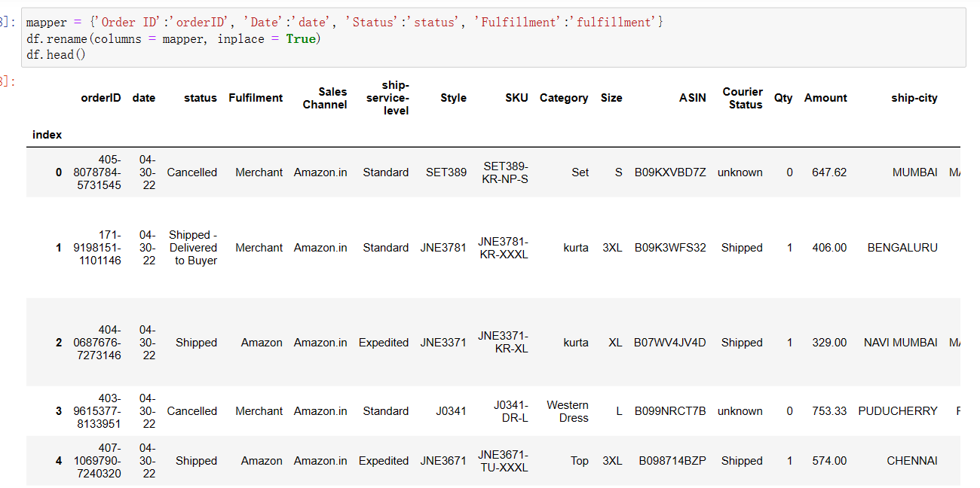Click the Style cell JNE3671
980x488 pixels.
click(x=443, y=461)
